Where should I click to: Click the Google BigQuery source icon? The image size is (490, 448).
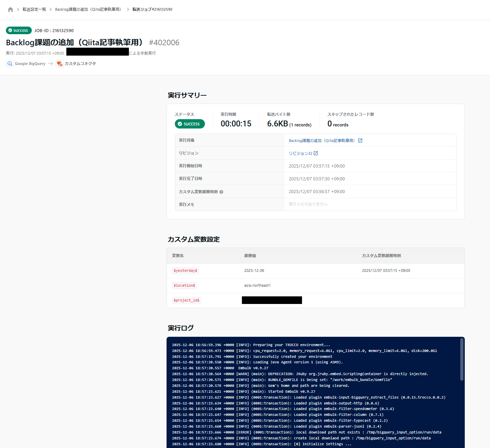[10, 64]
